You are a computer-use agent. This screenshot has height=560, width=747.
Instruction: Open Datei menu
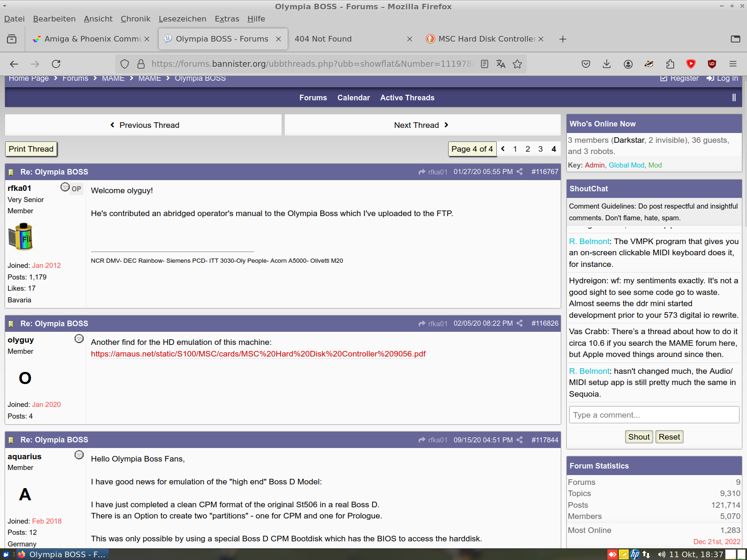click(x=14, y=19)
